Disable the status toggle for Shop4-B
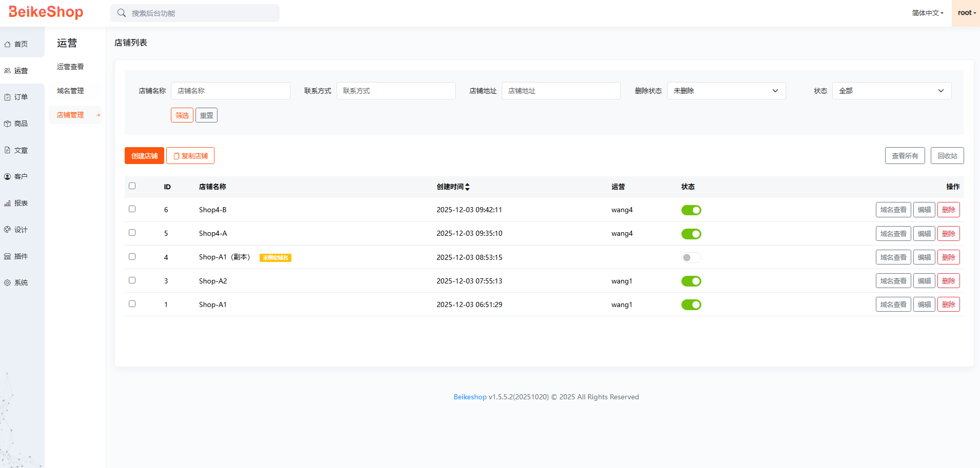Viewport: 980px width, 468px height. point(691,210)
